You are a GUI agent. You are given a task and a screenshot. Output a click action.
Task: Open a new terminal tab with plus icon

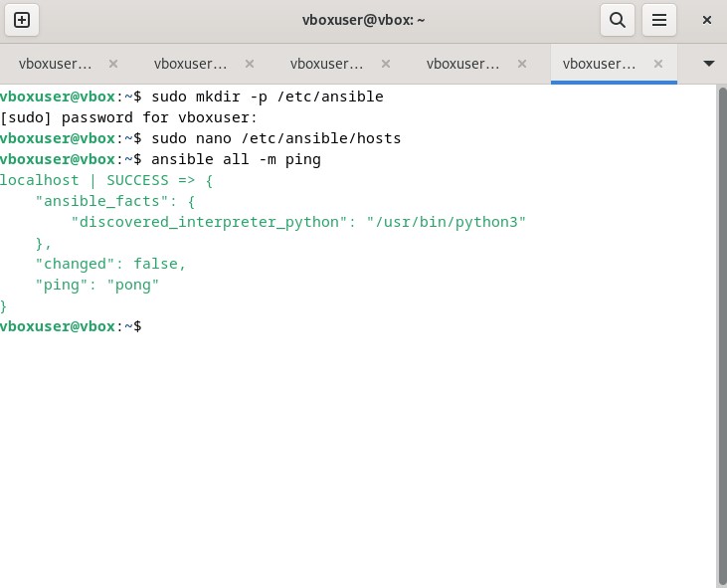coord(22,20)
